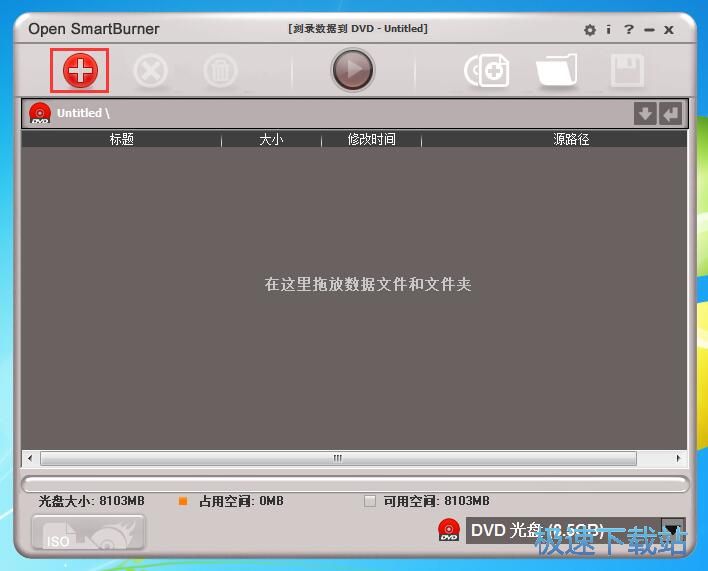Sort by the 修改时间 column header
The width and height of the screenshot is (708, 571).
point(371,139)
